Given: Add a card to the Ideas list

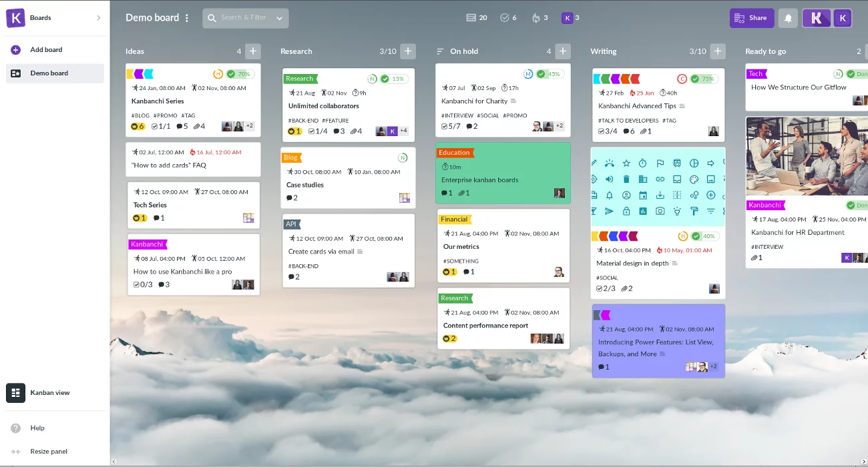Looking at the screenshot, I should 253,51.
